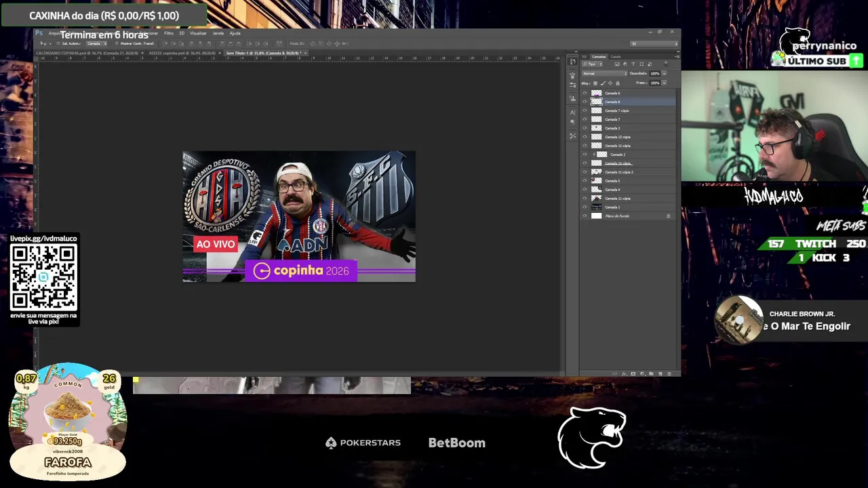Screen dimensions: 868x488
Task: Open Janela menu
Action: click(218, 33)
